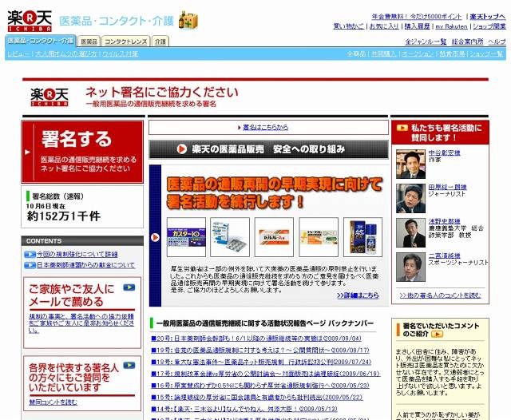Viewport: 511px width, 420px height.
Task: Click the orange play icon next to のご紹介
Action: click(x=437, y=334)
